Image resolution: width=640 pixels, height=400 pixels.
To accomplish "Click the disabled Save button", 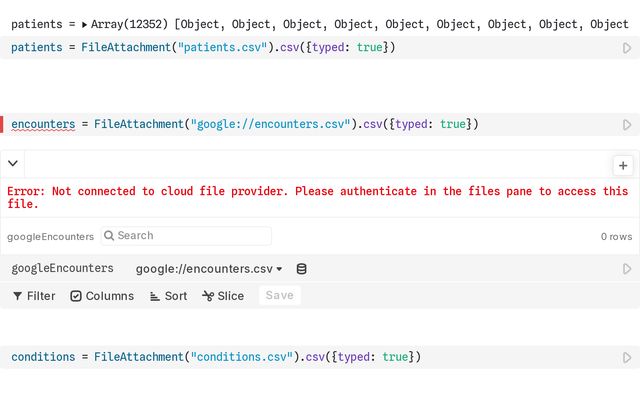I will click(x=280, y=296).
